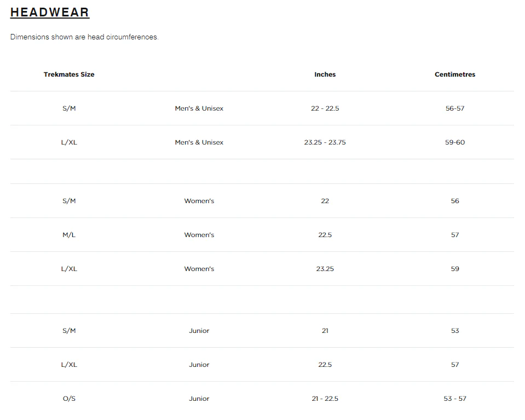The image size is (525, 420).
Task: Click the 22 - 22.5 inches cell
Action: click(325, 108)
